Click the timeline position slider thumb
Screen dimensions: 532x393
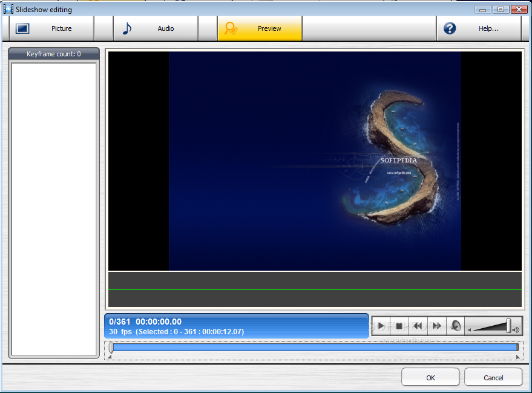111,347
